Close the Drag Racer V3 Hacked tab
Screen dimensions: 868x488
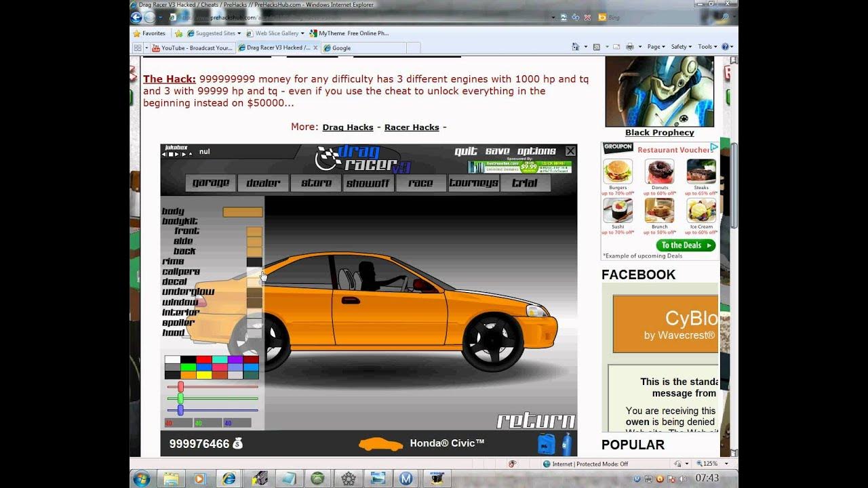(x=315, y=48)
